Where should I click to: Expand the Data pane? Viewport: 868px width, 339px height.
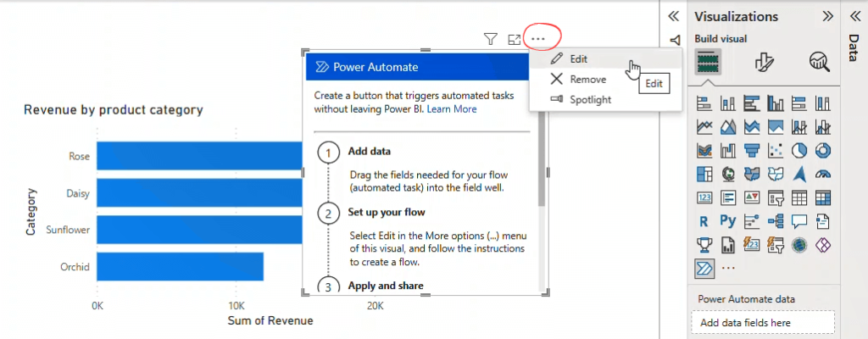click(x=854, y=16)
